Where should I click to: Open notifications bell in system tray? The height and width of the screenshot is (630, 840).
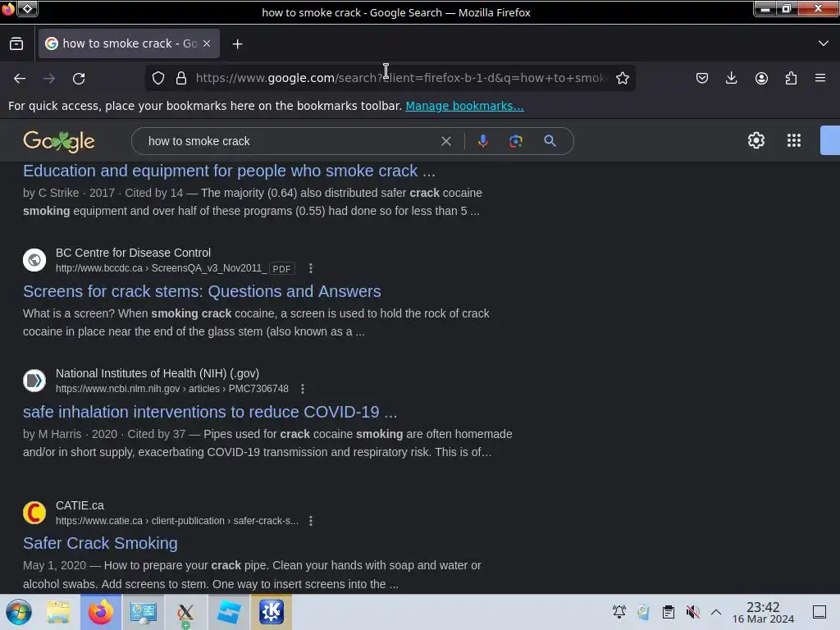tap(619, 612)
